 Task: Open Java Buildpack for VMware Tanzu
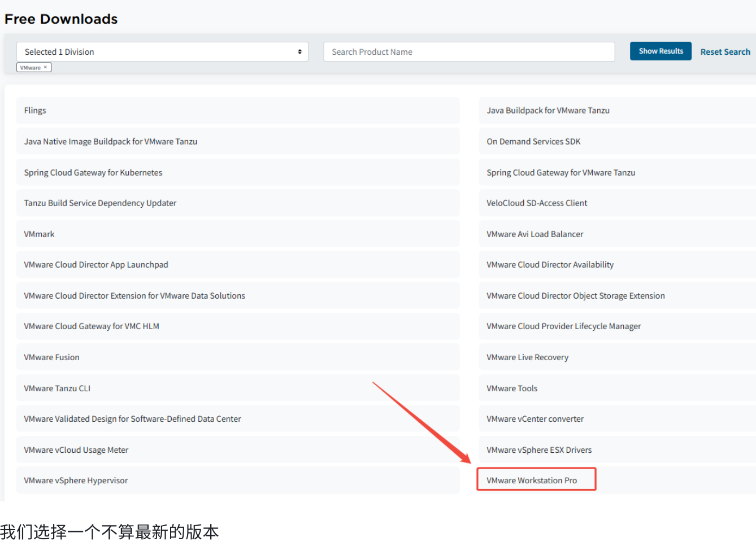(618, 111)
